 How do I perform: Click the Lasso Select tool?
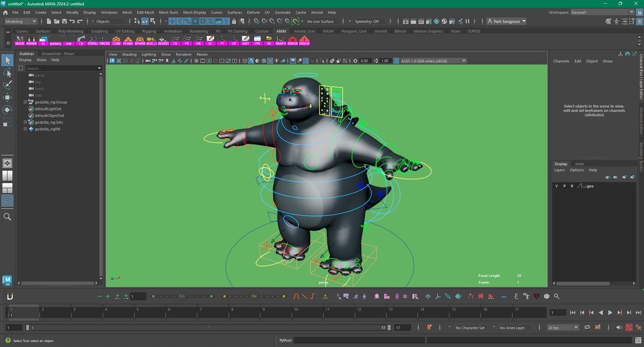click(x=8, y=73)
